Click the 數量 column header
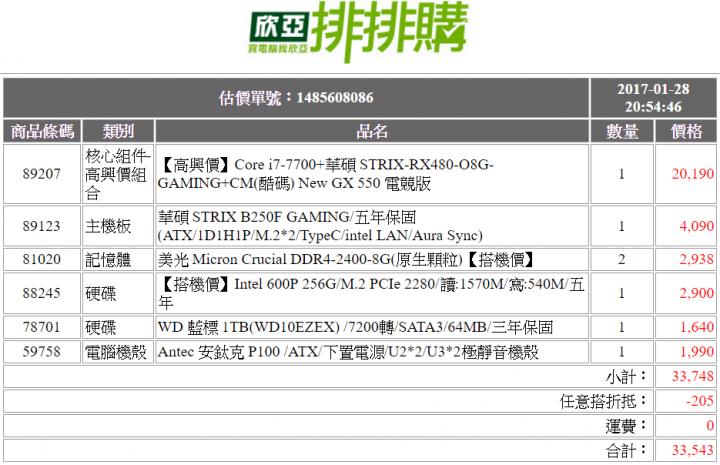Image resolution: width=720 pixels, height=465 pixels. 622,131
